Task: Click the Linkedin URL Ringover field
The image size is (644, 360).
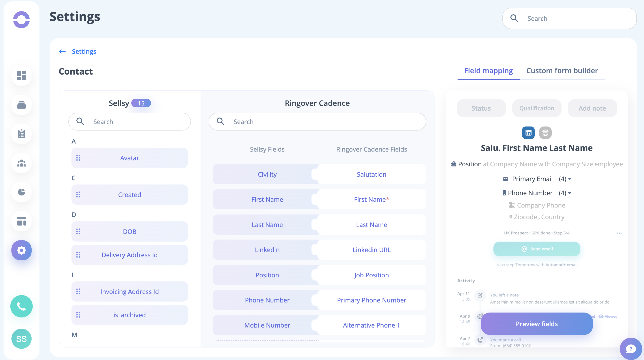Action: (x=372, y=250)
